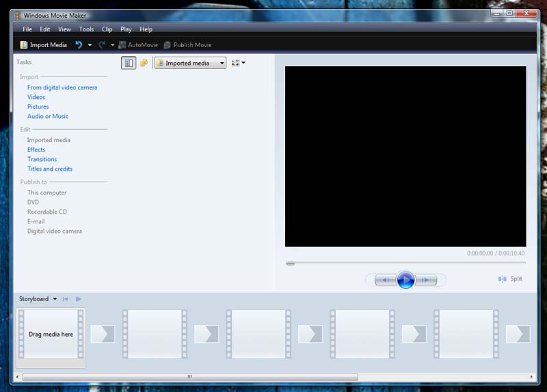Click the Titles and credits link
The height and width of the screenshot is (392, 547).
(x=50, y=169)
